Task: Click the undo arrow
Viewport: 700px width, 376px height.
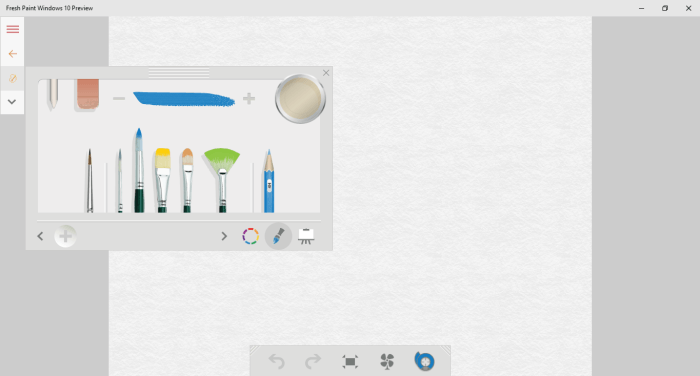Action: [x=276, y=361]
